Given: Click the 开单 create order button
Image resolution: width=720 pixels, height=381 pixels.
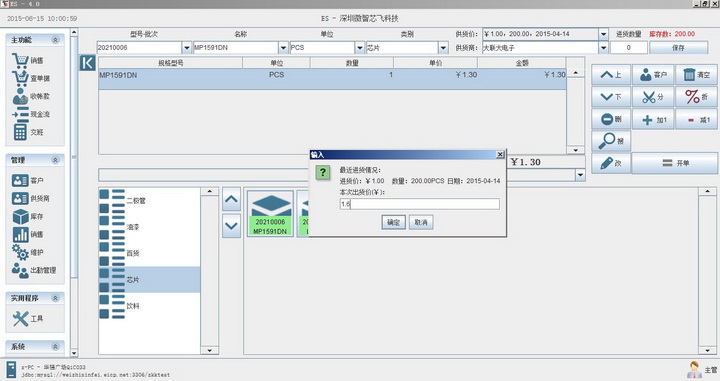Looking at the screenshot, I should point(675,163).
